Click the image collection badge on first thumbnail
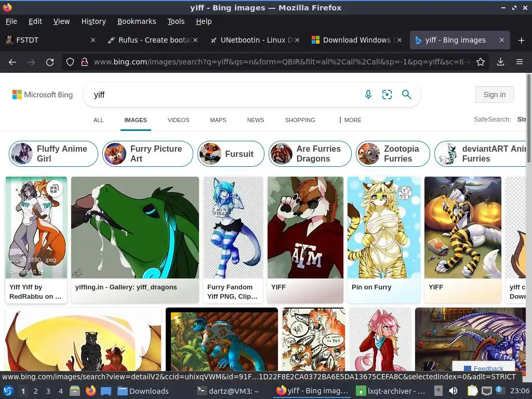Screen dimensions: 532x399 point(54,189)
